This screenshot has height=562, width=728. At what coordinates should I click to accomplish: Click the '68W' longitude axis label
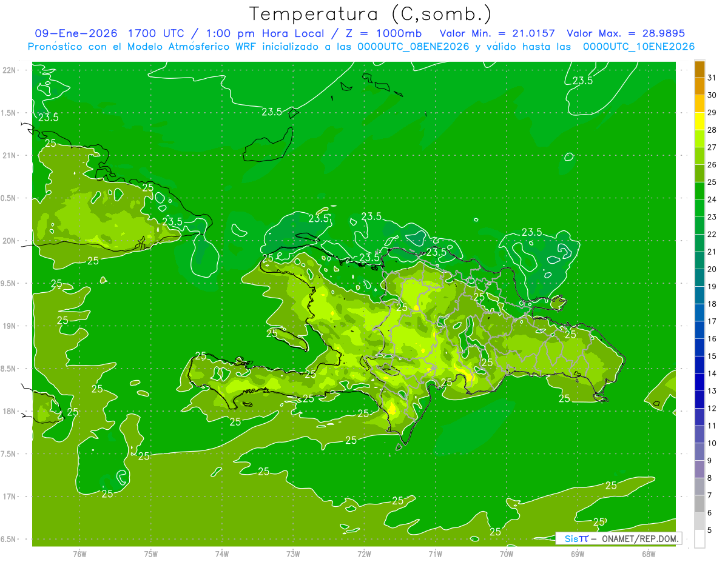pos(649,554)
